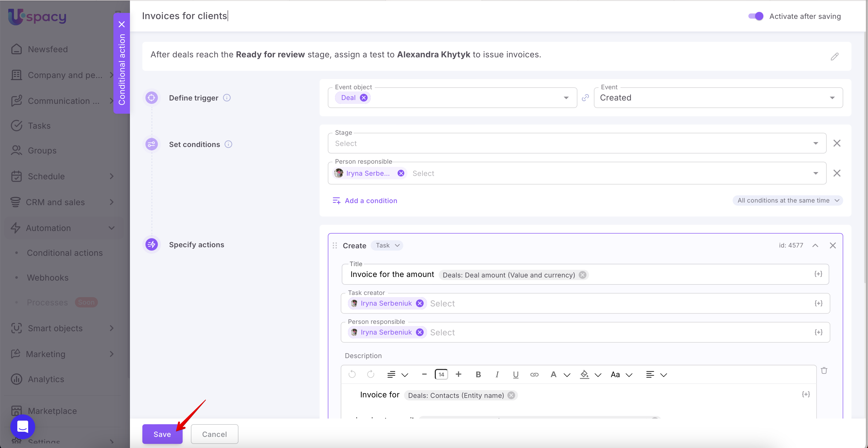Open Conditional actions in sidebar
The image size is (868, 448).
(65, 253)
